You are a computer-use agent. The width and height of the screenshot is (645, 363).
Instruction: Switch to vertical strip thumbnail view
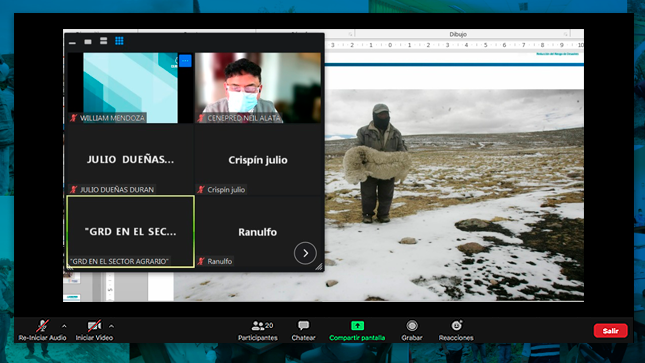[x=104, y=41]
